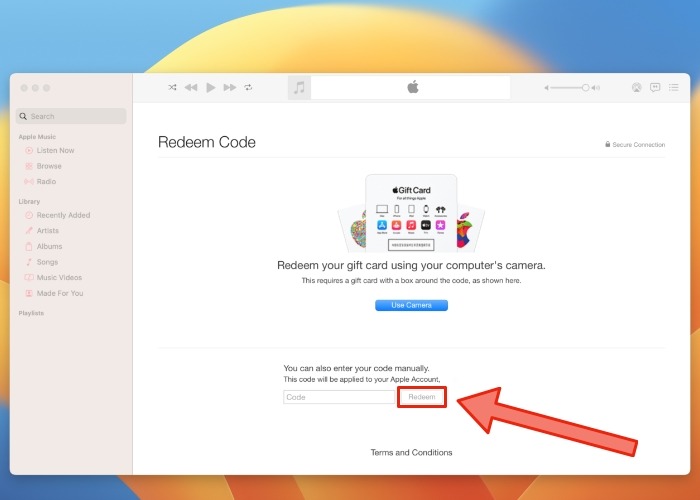
Task: Skip to previous track
Action: click(x=191, y=88)
